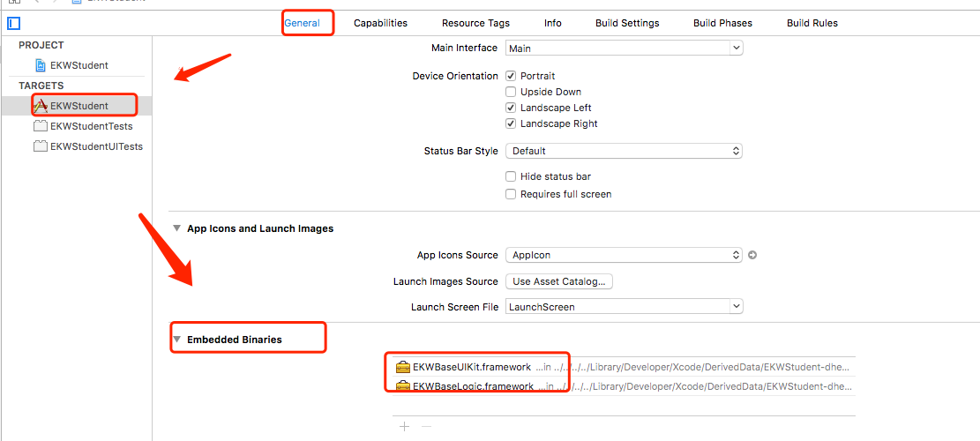Screen dimensions: 980x441
Task: Toggle Landscape Right checkbox
Action: [511, 123]
